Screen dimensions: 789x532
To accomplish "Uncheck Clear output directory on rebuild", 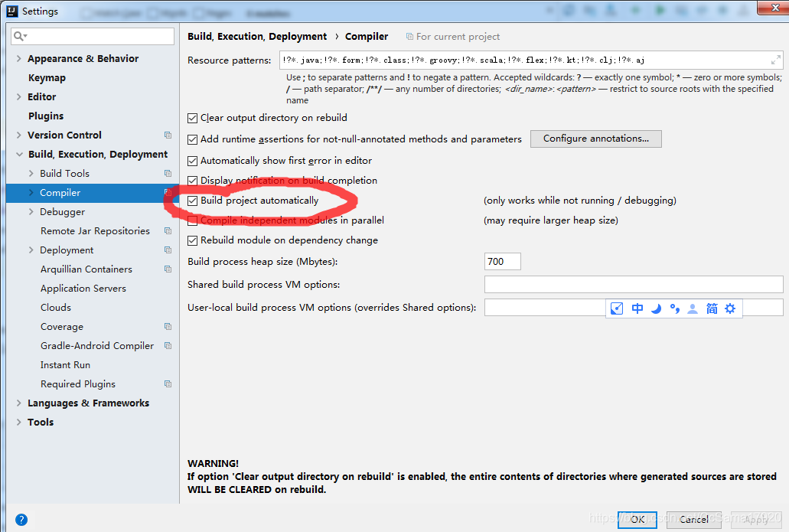I will tap(192, 119).
